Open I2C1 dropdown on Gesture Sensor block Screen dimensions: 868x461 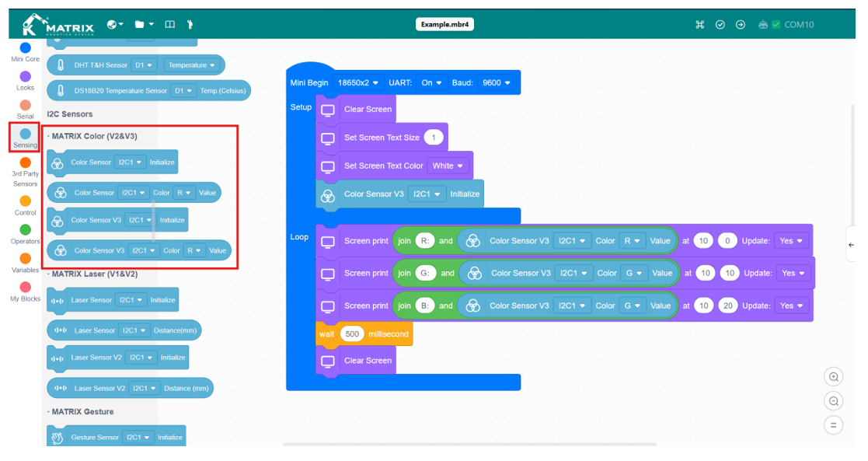(138, 437)
